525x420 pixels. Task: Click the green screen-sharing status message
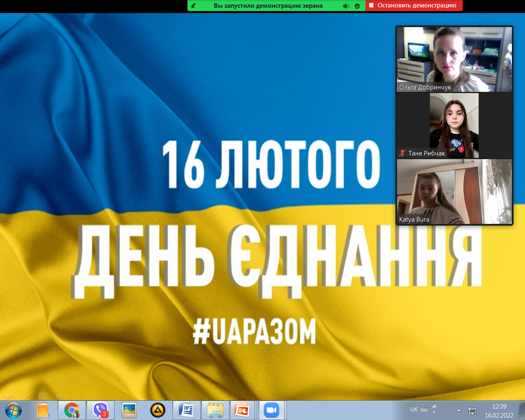(268, 6)
